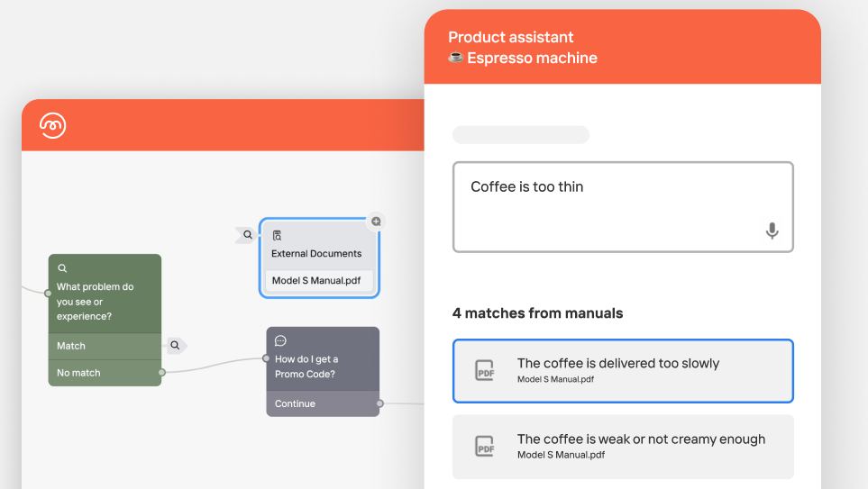This screenshot has height=489, width=868.
Task: Click the PDF icon for the weak coffee match
Action: coord(485,446)
